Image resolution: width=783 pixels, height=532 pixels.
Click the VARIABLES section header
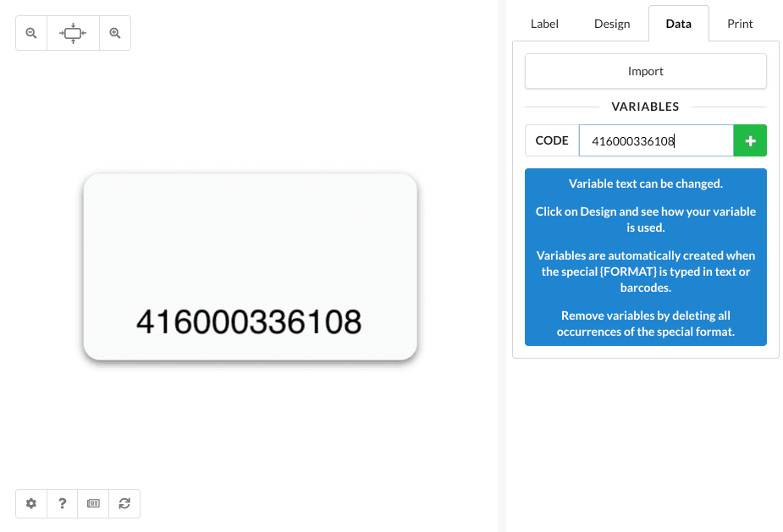click(x=645, y=106)
